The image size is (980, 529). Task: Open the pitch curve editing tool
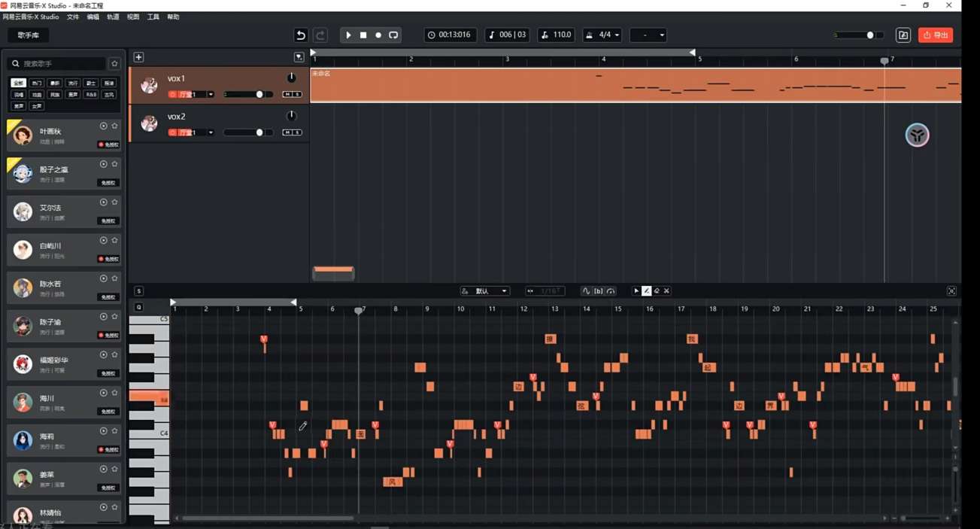586,291
